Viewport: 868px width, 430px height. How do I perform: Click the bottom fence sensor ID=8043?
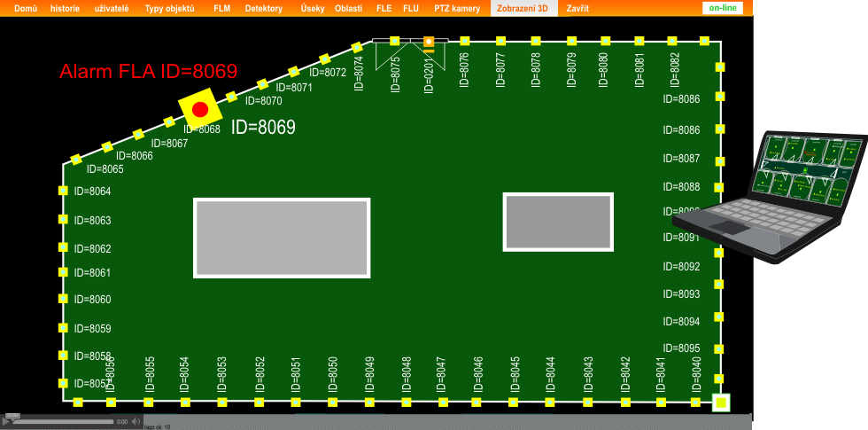click(x=588, y=403)
